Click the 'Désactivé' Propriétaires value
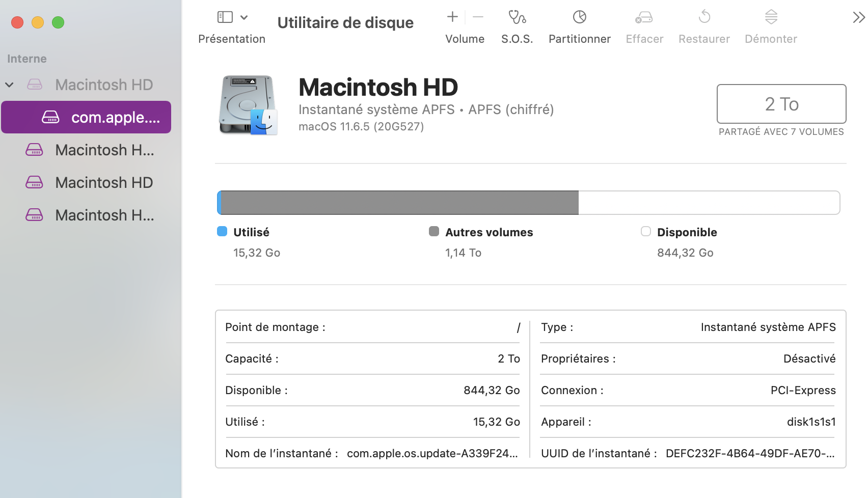Image resolution: width=868 pixels, height=498 pixels. coord(809,358)
